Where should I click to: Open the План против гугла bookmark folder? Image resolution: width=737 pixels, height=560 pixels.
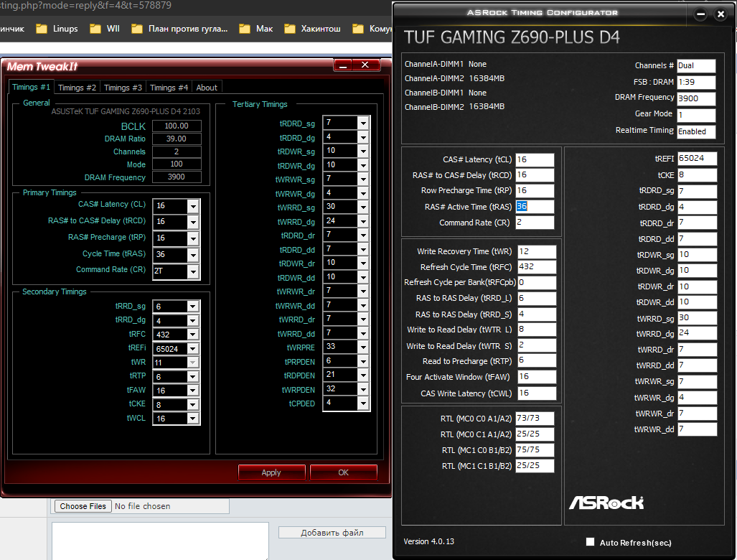coord(179,29)
